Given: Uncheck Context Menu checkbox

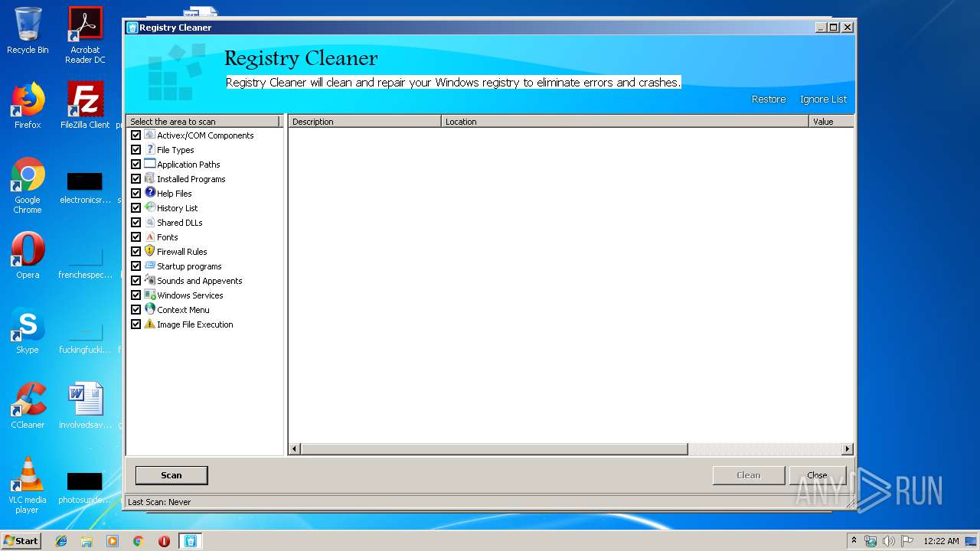Looking at the screenshot, I should click(x=136, y=309).
